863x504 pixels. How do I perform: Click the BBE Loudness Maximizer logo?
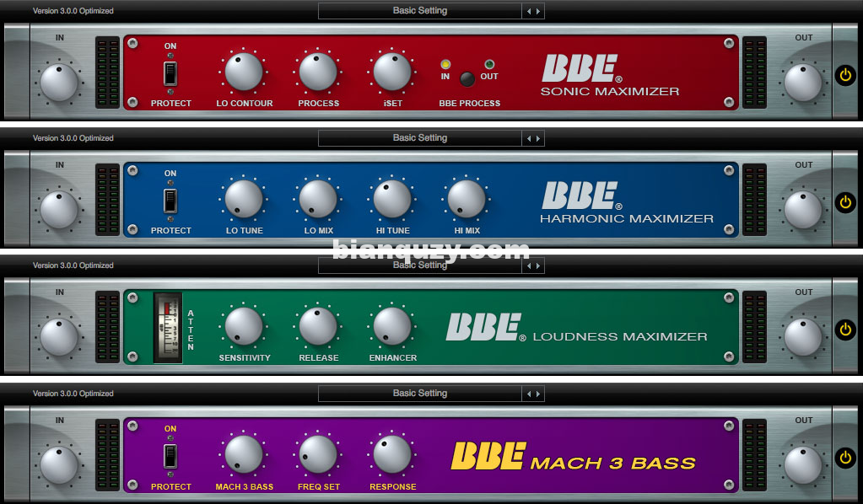pyautogui.click(x=576, y=328)
